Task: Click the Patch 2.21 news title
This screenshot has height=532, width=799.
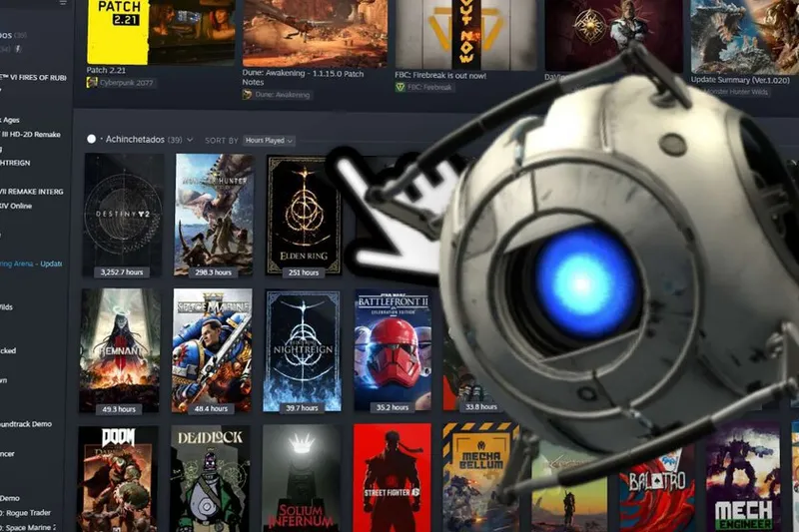Action: tap(106, 70)
